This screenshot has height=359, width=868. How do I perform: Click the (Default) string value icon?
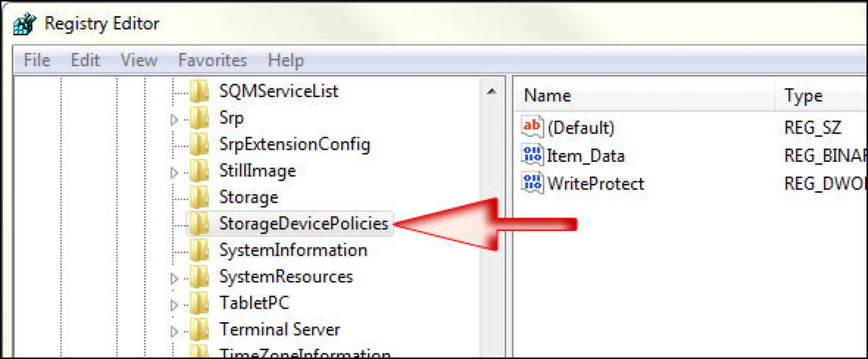(x=532, y=127)
